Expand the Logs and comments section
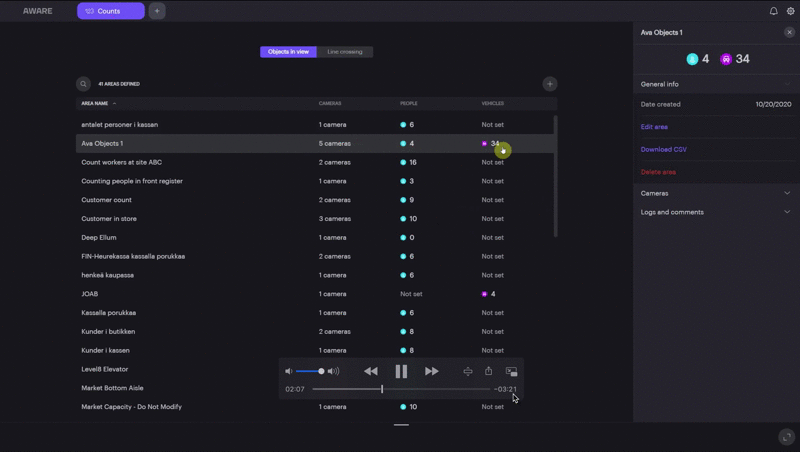Viewport: 800px width, 452px height. tap(716, 212)
